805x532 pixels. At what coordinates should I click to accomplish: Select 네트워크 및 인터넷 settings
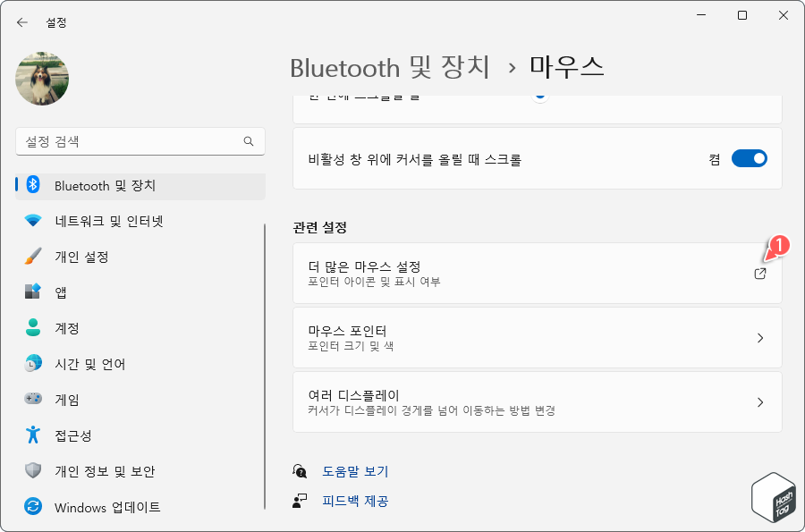108,221
